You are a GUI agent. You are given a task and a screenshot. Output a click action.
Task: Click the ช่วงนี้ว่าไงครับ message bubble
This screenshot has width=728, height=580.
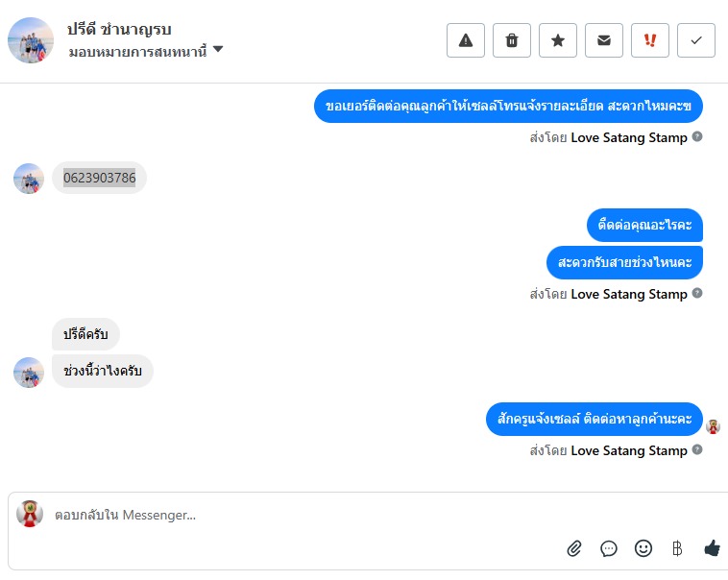(103, 371)
